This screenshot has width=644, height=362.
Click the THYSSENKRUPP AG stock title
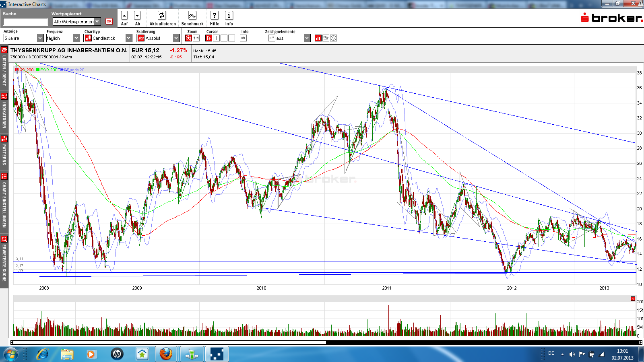coord(69,50)
